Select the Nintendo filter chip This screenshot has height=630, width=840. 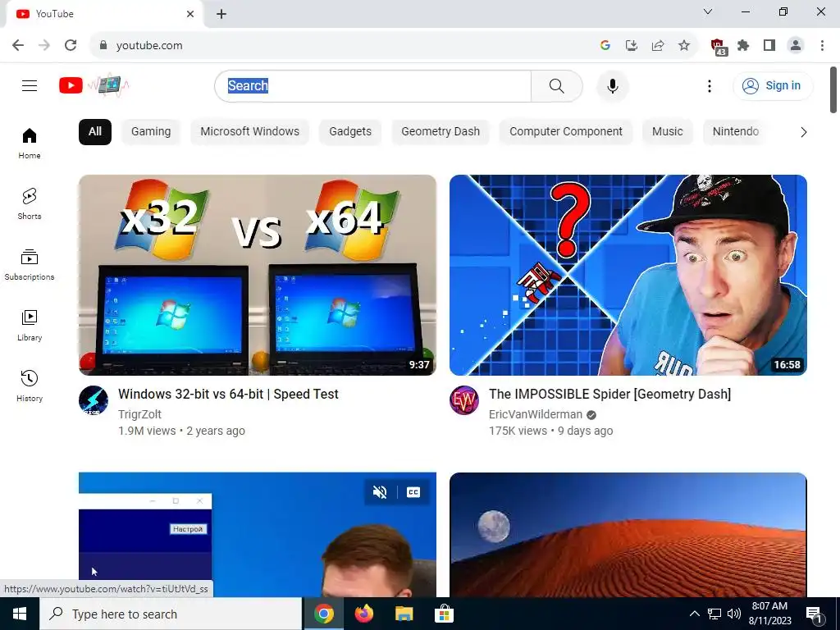click(736, 132)
